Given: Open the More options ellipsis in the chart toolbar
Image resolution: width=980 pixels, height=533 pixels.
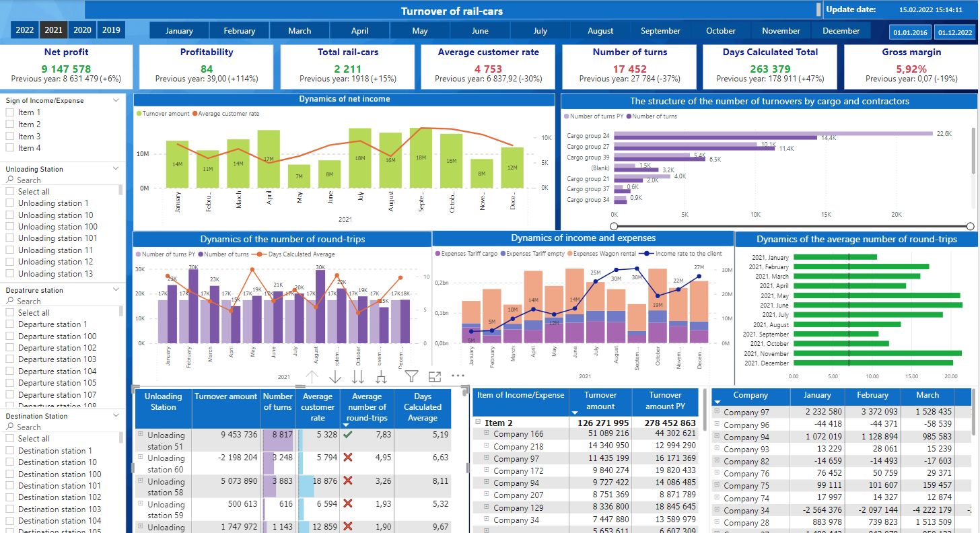Looking at the screenshot, I should coord(458,378).
